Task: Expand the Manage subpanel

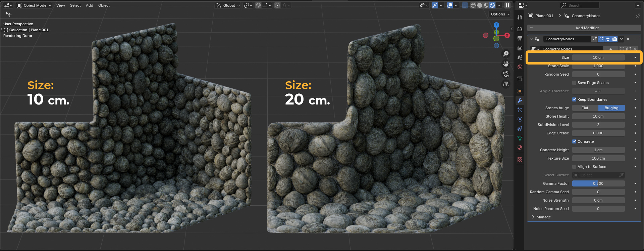Action: coord(543,217)
